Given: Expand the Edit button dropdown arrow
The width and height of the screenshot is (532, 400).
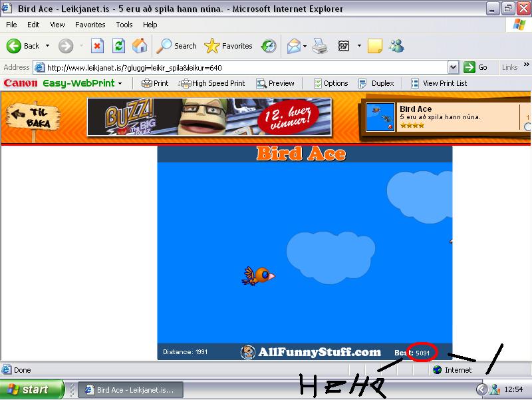Looking at the screenshot, I should (359, 46).
